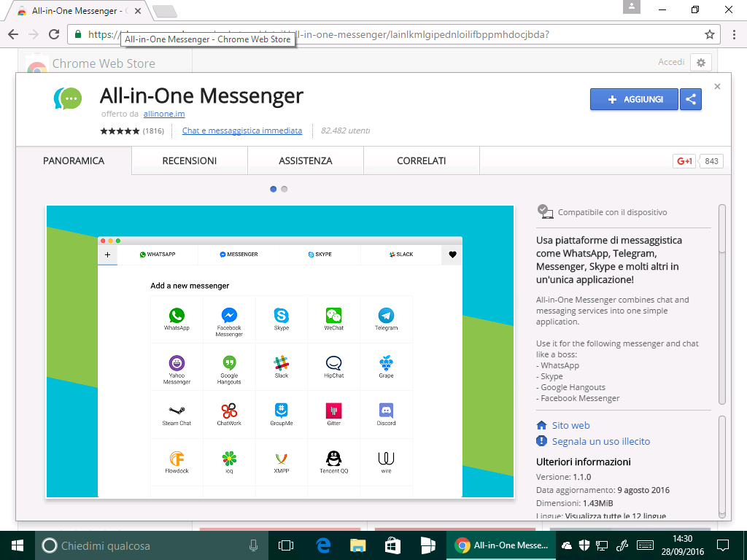The width and height of the screenshot is (747, 560).
Task: Click the Google Hangouts icon
Action: tap(229, 363)
